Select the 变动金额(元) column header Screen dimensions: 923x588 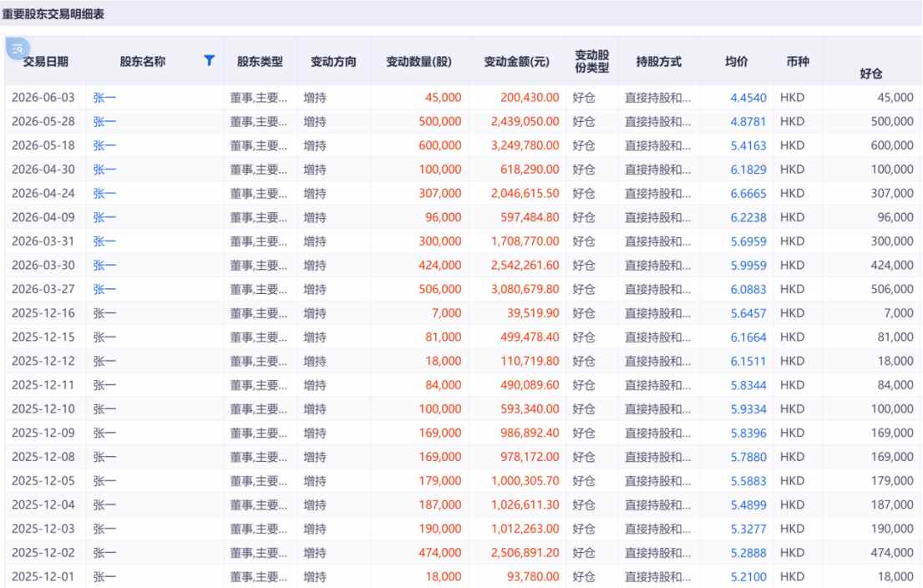coord(517,62)
